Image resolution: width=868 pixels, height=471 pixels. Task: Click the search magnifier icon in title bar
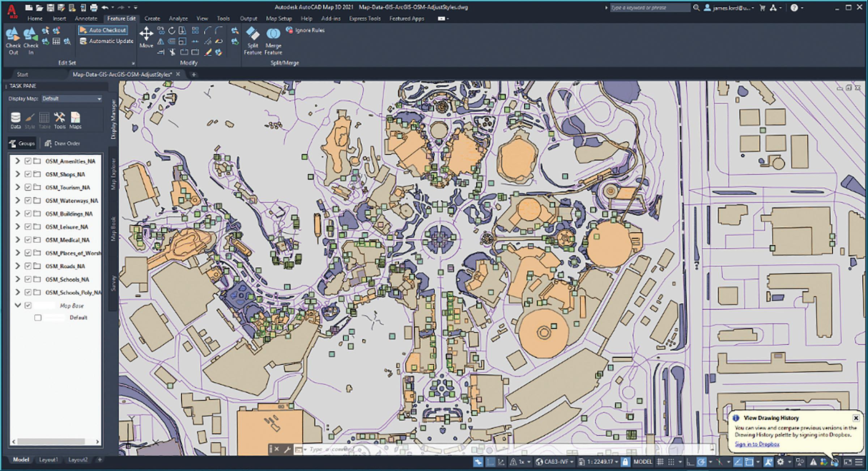point(696,8)
